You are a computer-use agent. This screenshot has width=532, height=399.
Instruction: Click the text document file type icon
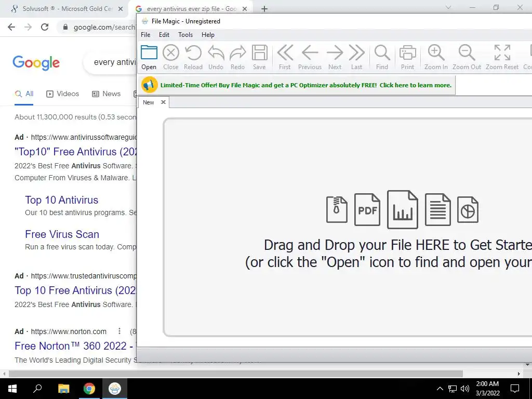[x=437, y=210]
